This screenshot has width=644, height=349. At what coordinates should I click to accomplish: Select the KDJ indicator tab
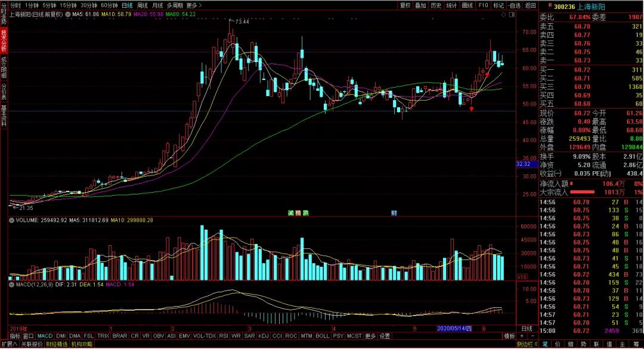tap(264, 336)
